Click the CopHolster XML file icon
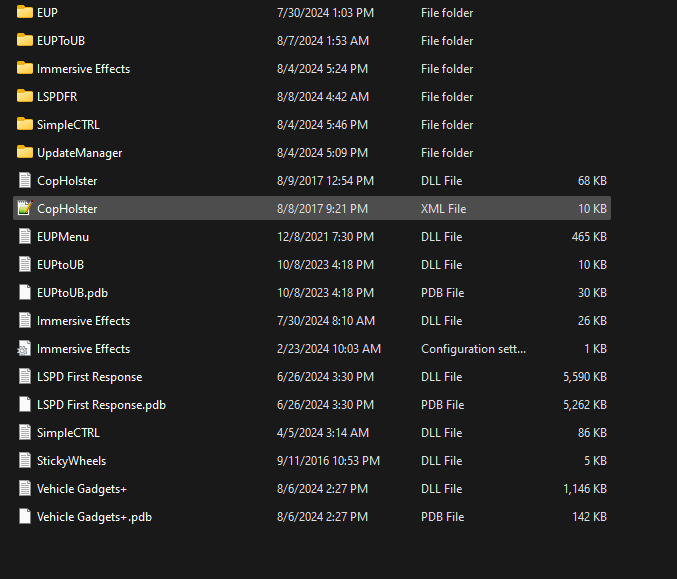Viewport: 677px width, 579px height. [x=25, y=209]
